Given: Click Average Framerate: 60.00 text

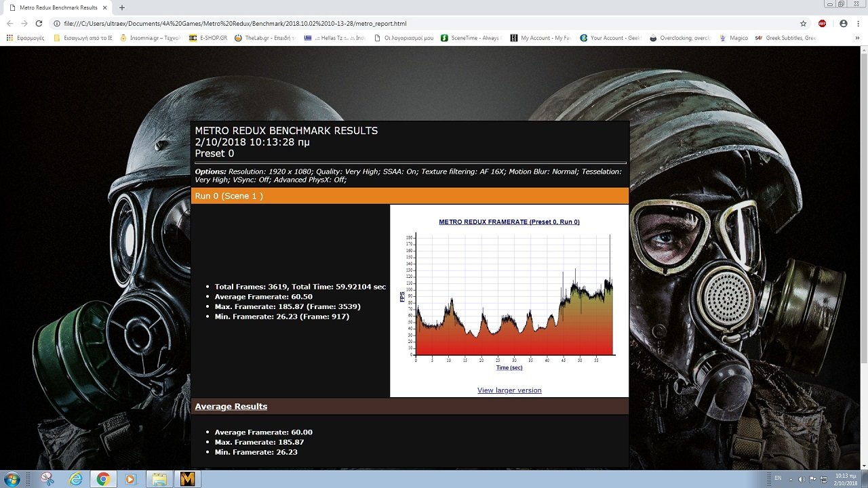Looking at the screenshot, I should click(x=263, y=432).
